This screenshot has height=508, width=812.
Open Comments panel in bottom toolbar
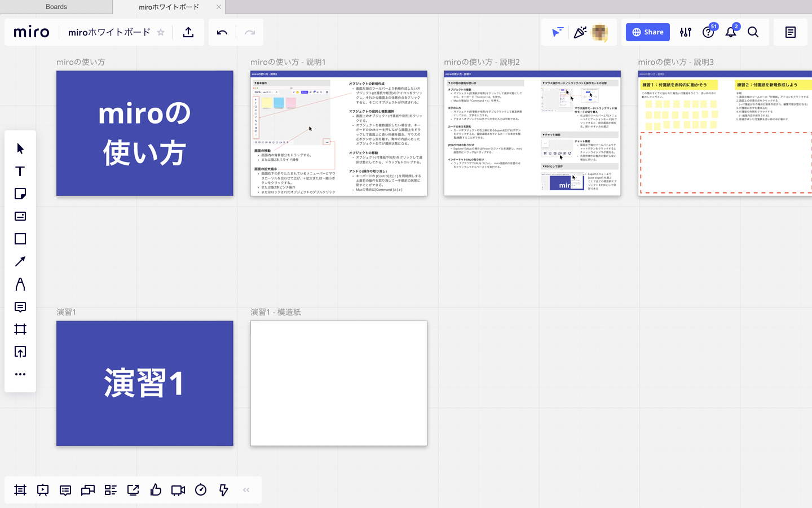click(x=65, y=490)
